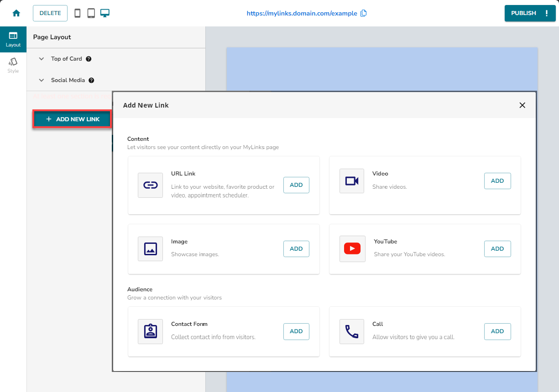559x392 pixels.
Task: Open the Layout sidebar tab
Action: [13, 40]
